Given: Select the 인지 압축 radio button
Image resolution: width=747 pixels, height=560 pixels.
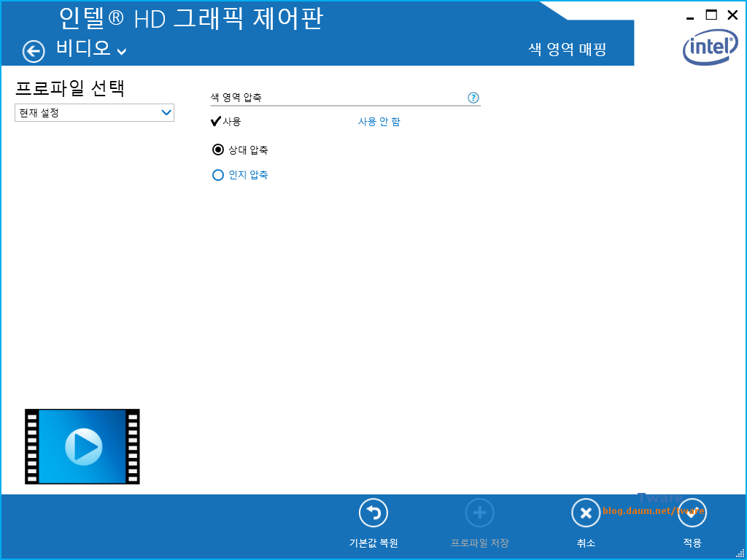Looking at the screenshot, I should pos(217,175).
